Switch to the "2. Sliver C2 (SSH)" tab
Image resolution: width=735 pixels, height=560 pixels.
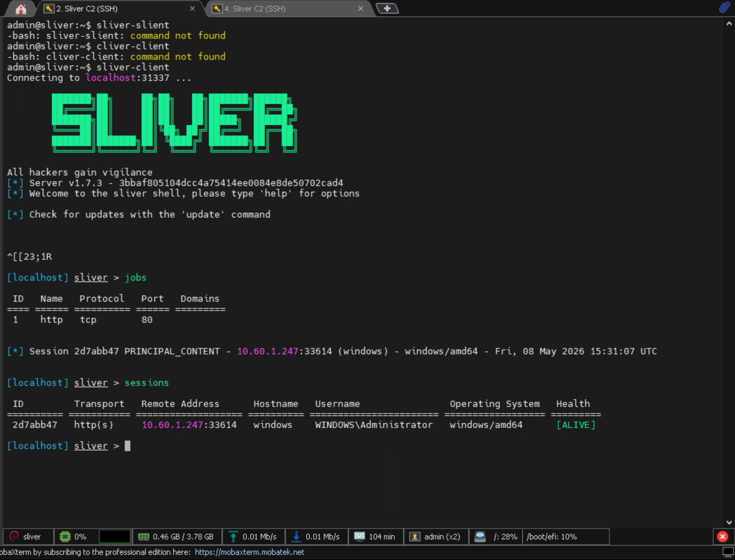point(86,8)
